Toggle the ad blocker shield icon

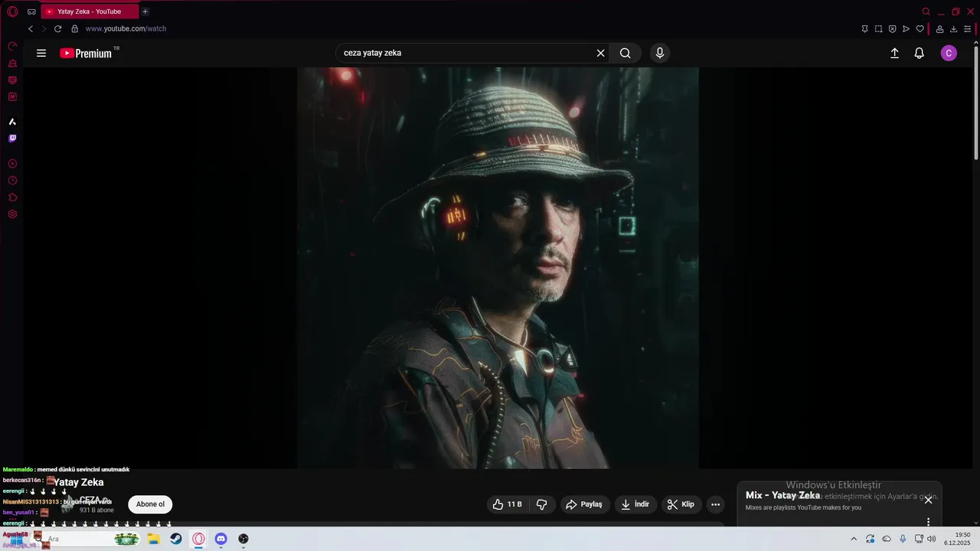[893, 29]
